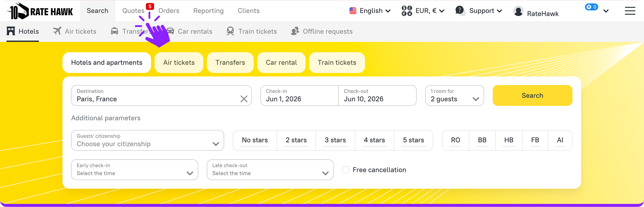Tick the Free cancellation checkbox
The width and height of the screenshot is (644, 207).
(x=346, y=170)
